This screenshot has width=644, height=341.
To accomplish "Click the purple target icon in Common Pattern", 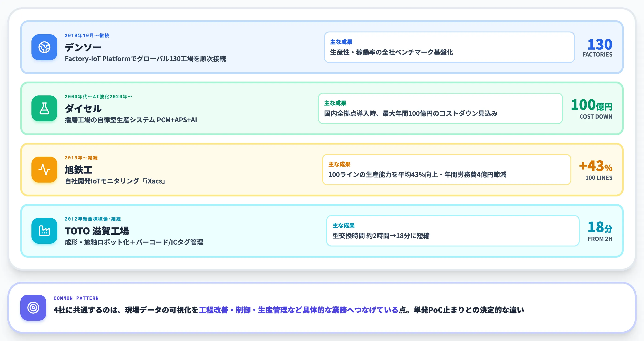I will click(x=33, y=307).
